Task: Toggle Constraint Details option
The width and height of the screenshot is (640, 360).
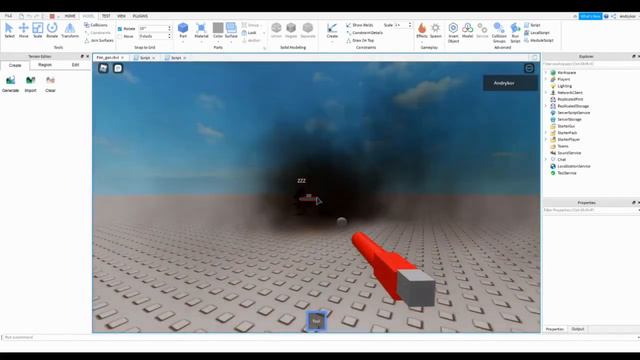Action: [364, 33]
